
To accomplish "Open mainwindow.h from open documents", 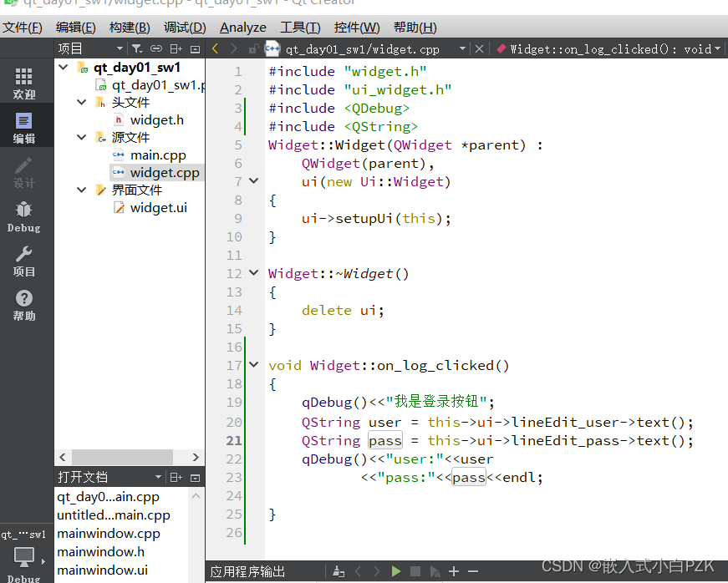I will (100, 552).
